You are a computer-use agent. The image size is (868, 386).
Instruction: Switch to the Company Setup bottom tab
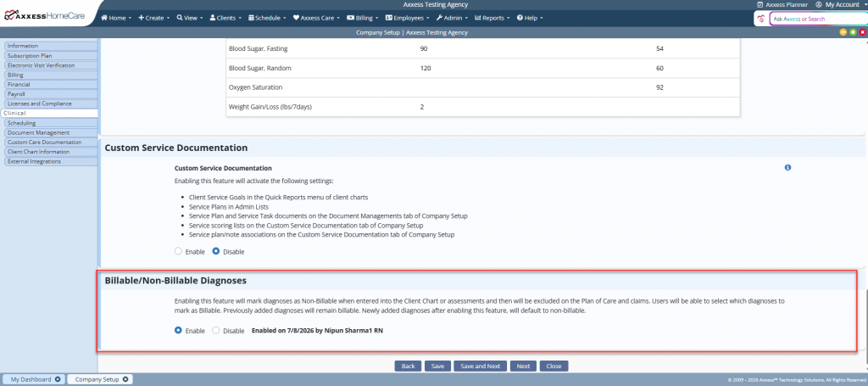[x=100, y=379]
